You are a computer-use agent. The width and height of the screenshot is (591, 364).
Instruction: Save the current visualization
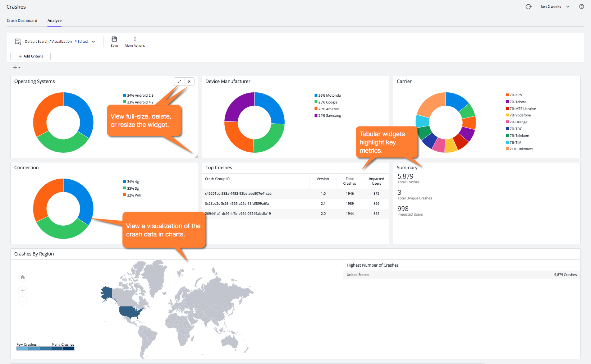click(x=114, y=41)
